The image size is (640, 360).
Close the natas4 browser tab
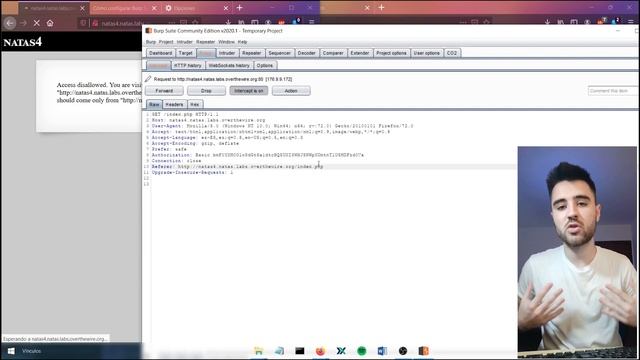82,8
